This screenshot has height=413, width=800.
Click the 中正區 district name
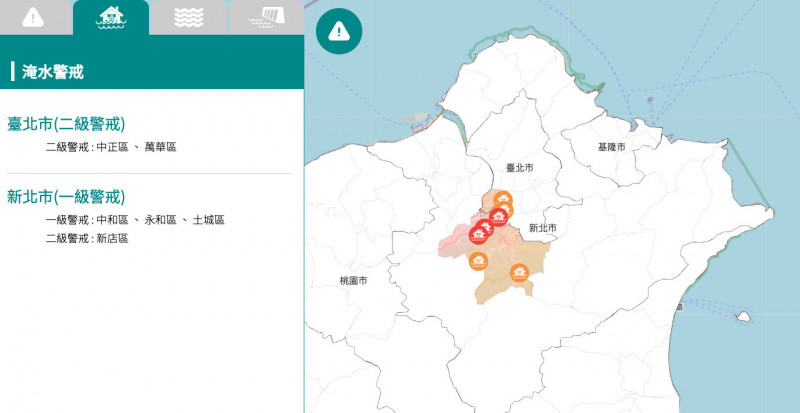(x=112, y=148)
